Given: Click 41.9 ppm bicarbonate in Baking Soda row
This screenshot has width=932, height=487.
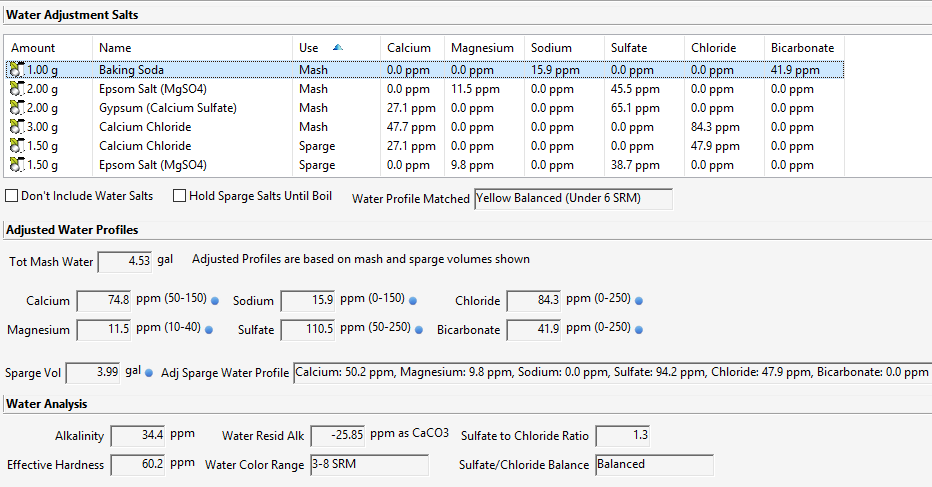Looking at the screenshot, I should tap(795, 70).
